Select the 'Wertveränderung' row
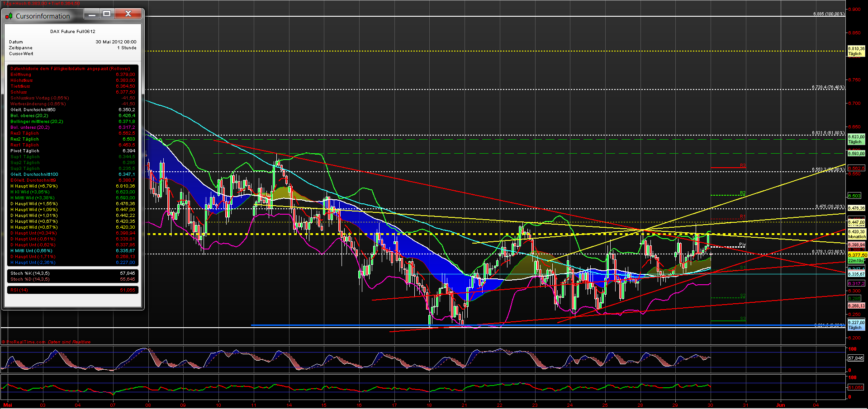The image size is (868, 409). click(x=72, y=104)
